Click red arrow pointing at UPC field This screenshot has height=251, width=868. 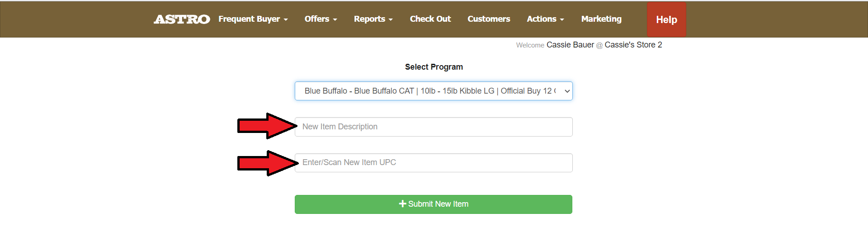tap(267, 163)
